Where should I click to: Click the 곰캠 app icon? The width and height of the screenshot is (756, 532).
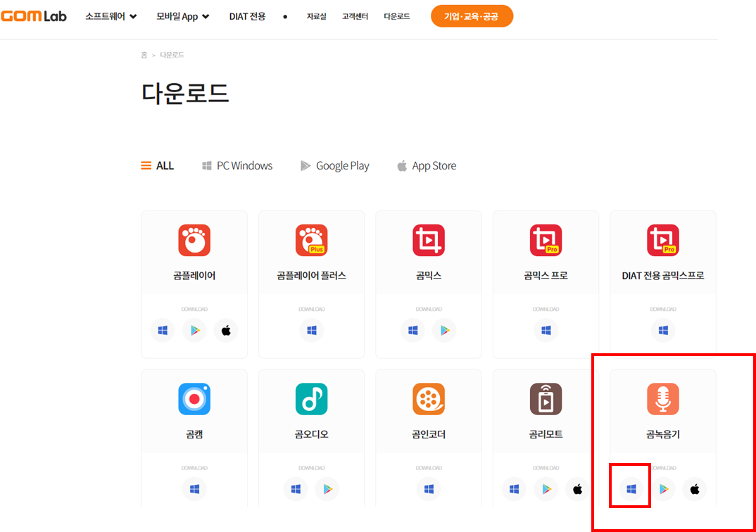tap(194, 399)
